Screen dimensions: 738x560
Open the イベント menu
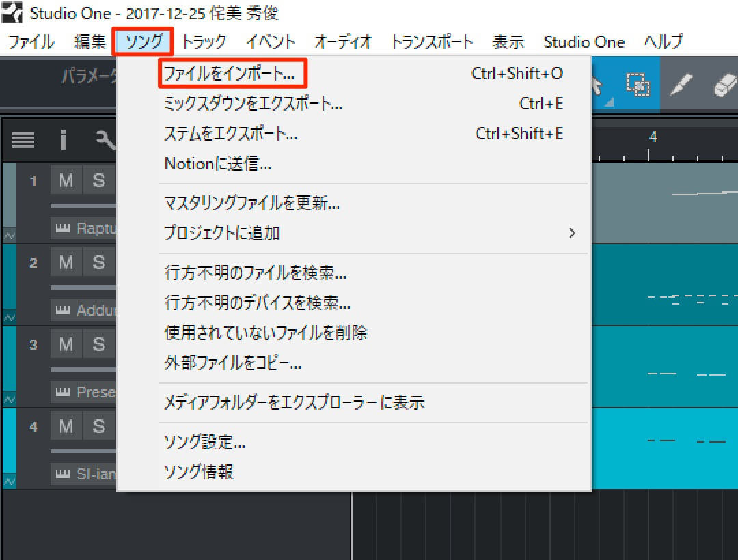click(x=271, y=42)
